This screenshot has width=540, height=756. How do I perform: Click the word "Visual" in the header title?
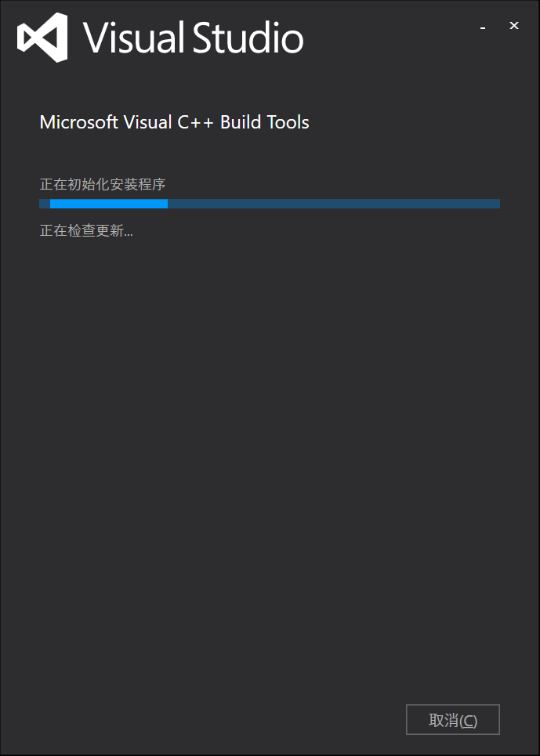click(x=133, y=38)
